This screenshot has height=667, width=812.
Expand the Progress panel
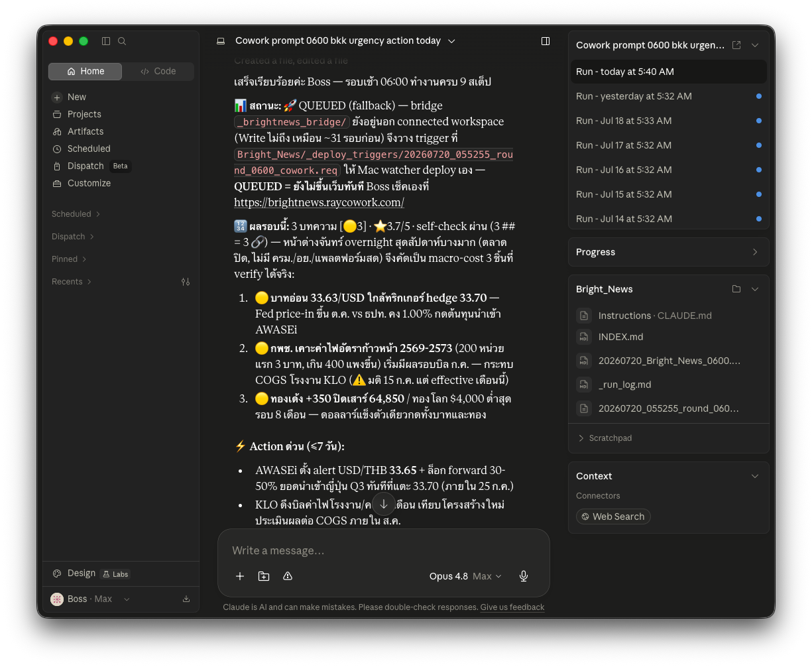(669, 252)
